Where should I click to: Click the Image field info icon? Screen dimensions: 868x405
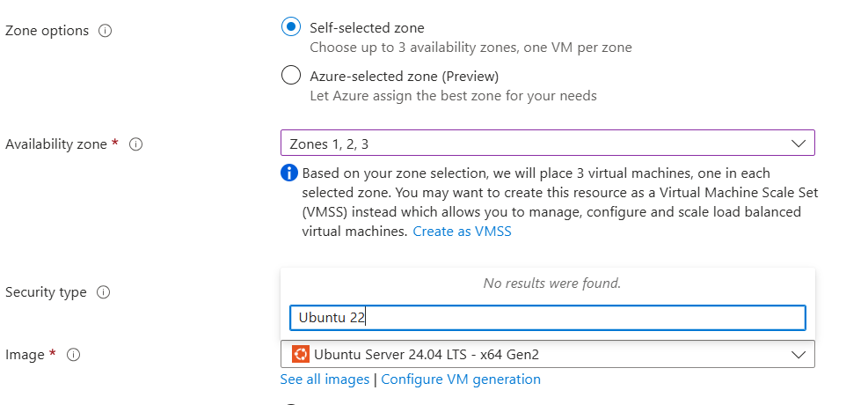(74, 355)
